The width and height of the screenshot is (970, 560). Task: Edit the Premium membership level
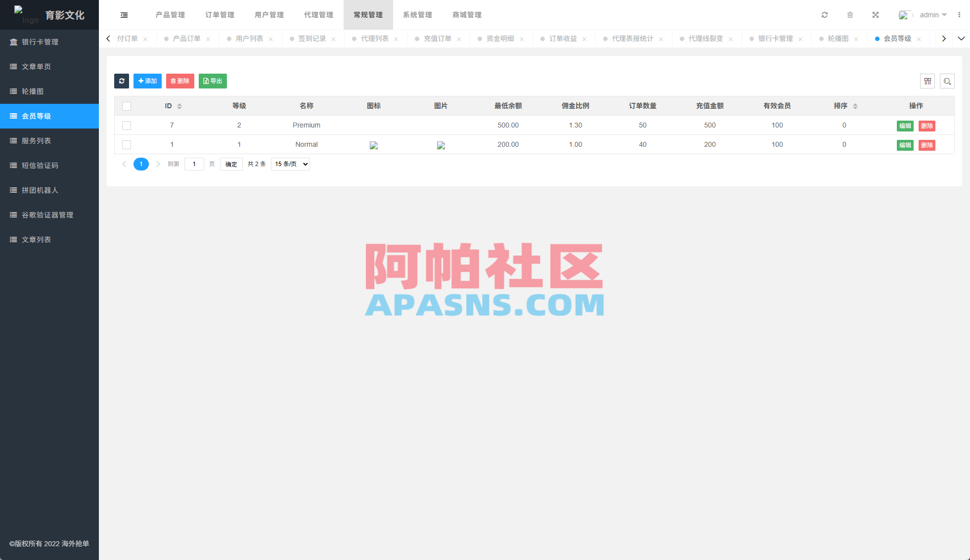click(905, 126)
